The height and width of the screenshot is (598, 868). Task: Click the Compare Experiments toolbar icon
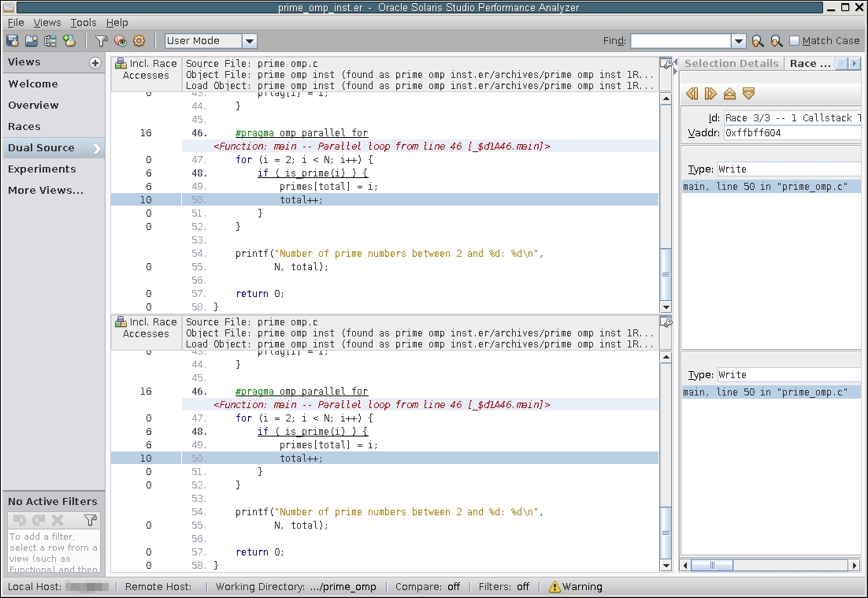pyautogui.click(x=50, y=41)
